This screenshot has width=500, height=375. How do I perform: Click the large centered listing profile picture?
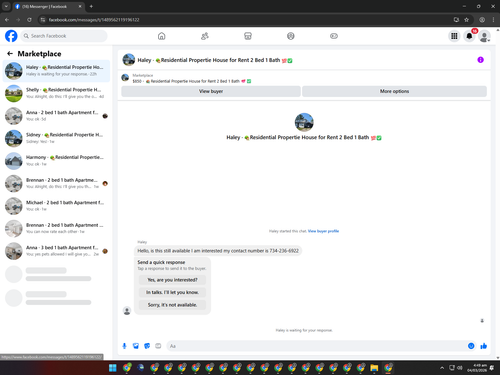coord(304,122)
